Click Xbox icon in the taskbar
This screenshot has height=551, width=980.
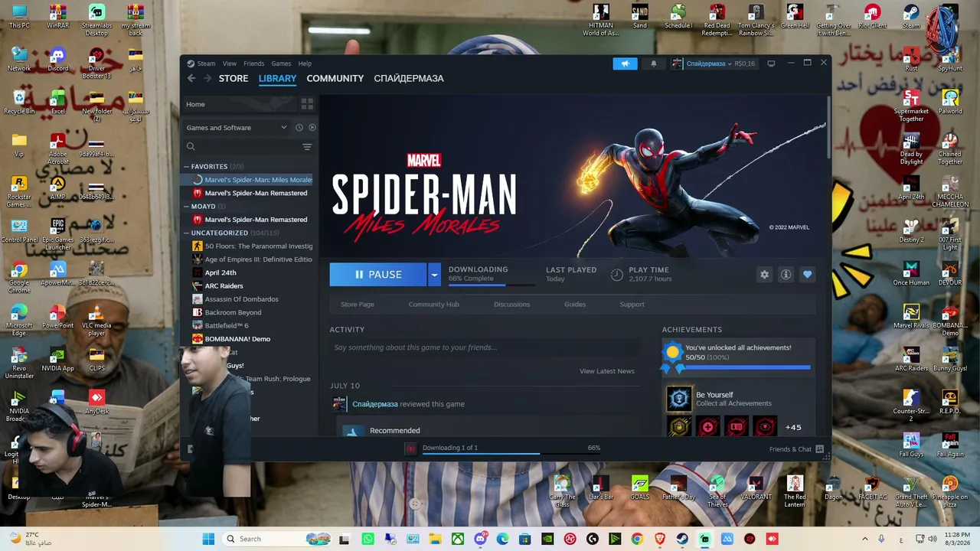click(458, 539)
